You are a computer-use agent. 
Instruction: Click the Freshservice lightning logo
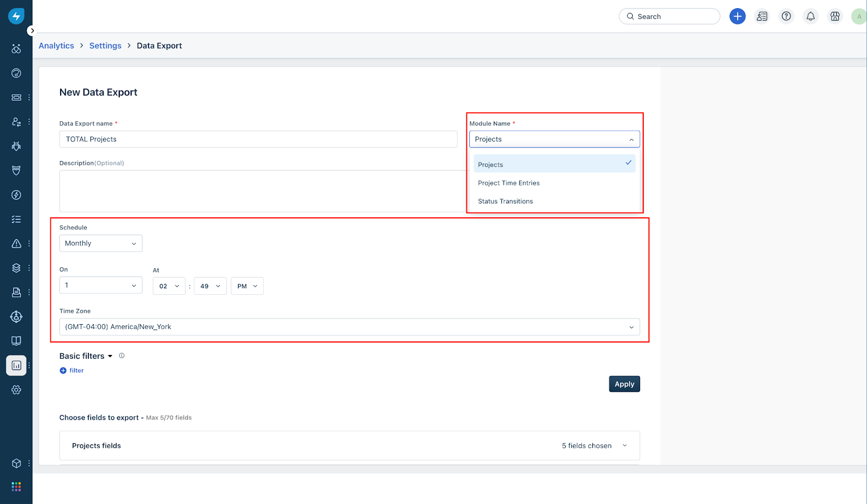click(x=16, y=16)
